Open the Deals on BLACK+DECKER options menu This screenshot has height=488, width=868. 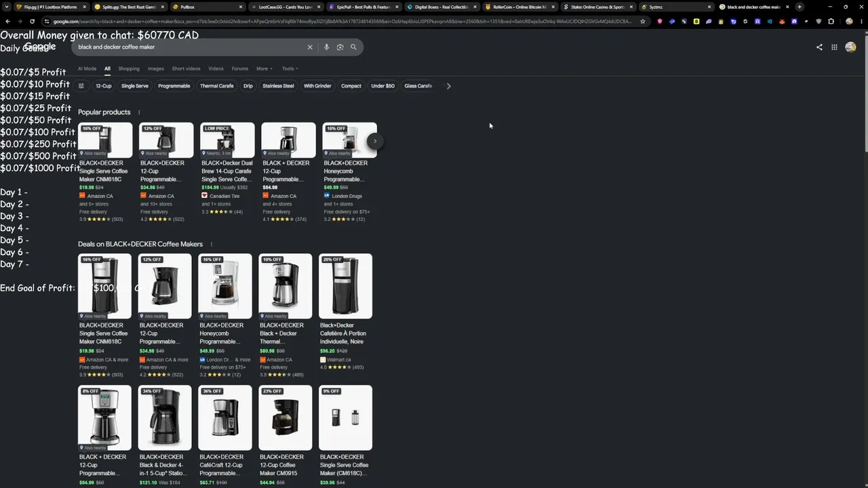coord(211,245)
